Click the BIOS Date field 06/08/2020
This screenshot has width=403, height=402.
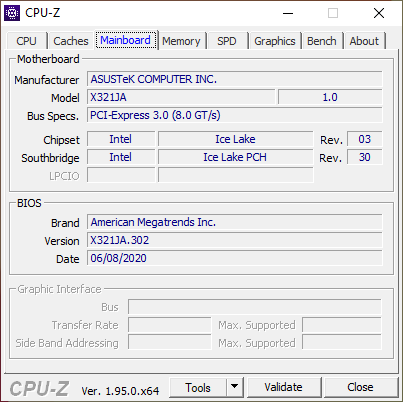coord(235,258)
